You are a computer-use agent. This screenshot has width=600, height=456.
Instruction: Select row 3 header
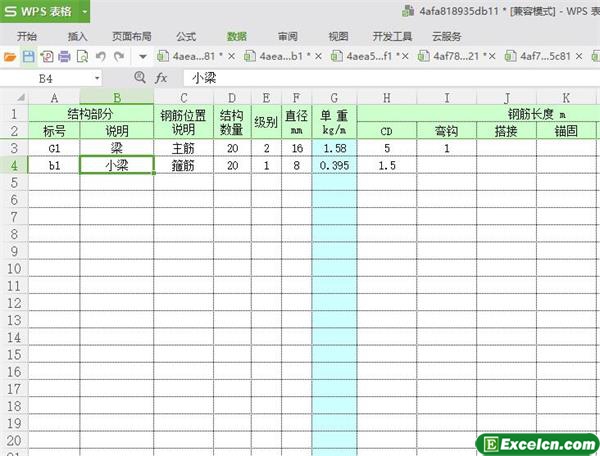pyautogui.click(x=14, y=148)
